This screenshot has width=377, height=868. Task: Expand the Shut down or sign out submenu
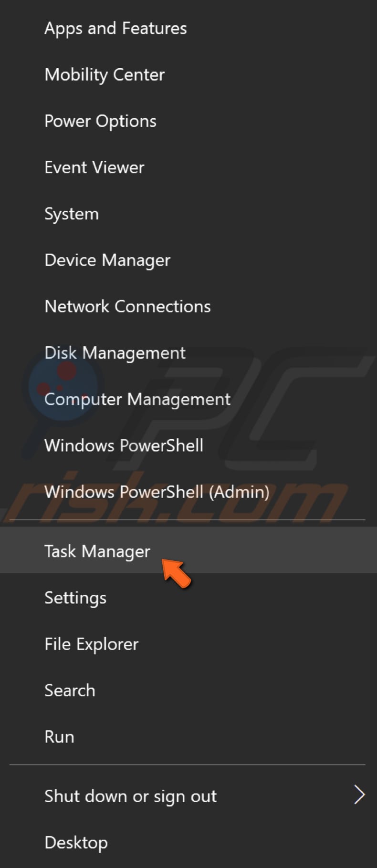point(130,796)
